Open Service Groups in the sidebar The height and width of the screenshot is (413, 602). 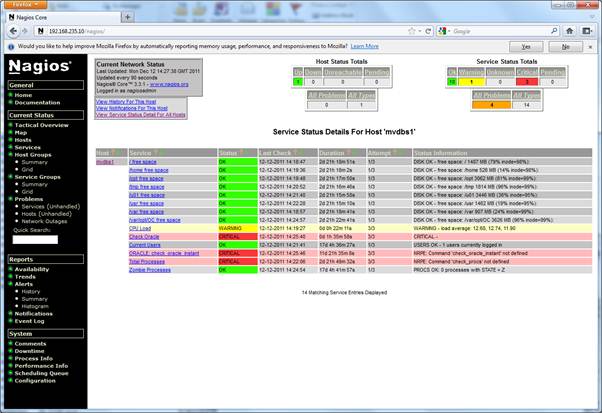(37, 177)
